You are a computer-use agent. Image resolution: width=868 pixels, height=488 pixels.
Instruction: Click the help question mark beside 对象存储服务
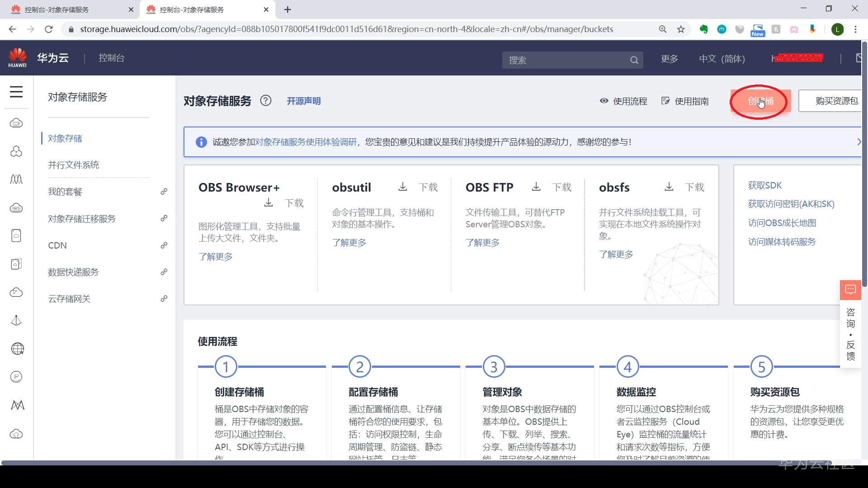[266, 101]
